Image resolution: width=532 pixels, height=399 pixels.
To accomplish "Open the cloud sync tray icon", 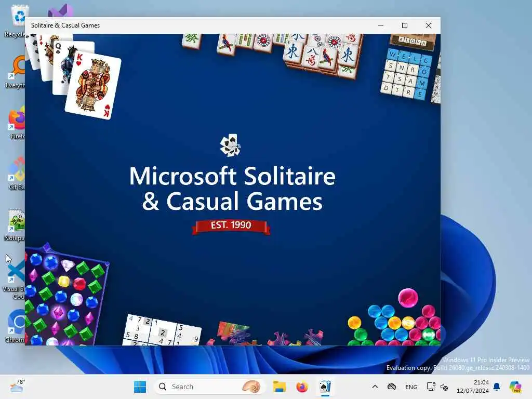I will point(392,387).
